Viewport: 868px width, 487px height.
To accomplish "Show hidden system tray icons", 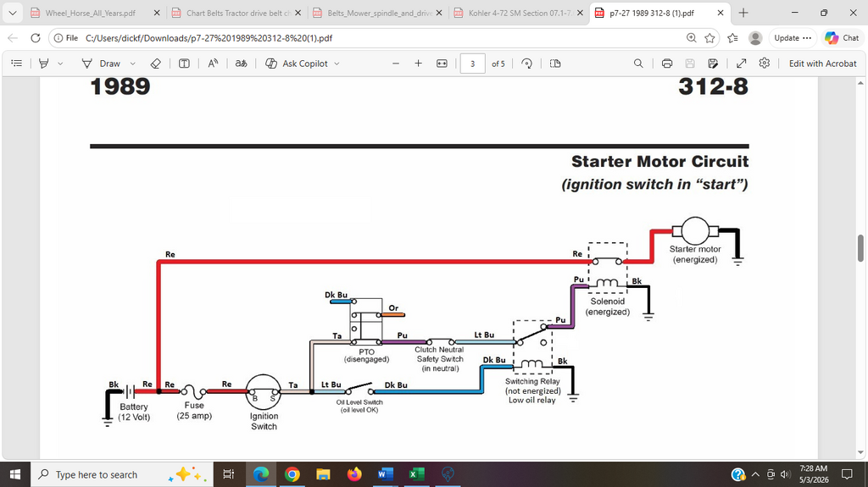I will [755, 475].
